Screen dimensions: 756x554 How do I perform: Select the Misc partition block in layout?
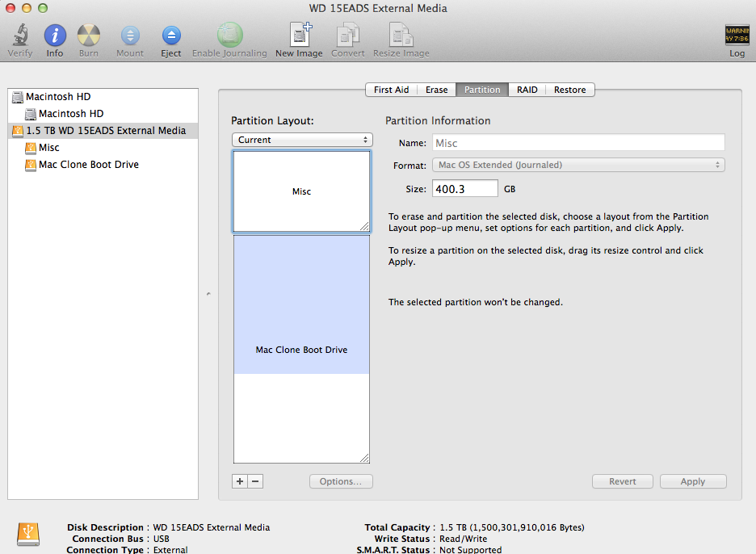point(301,191)
